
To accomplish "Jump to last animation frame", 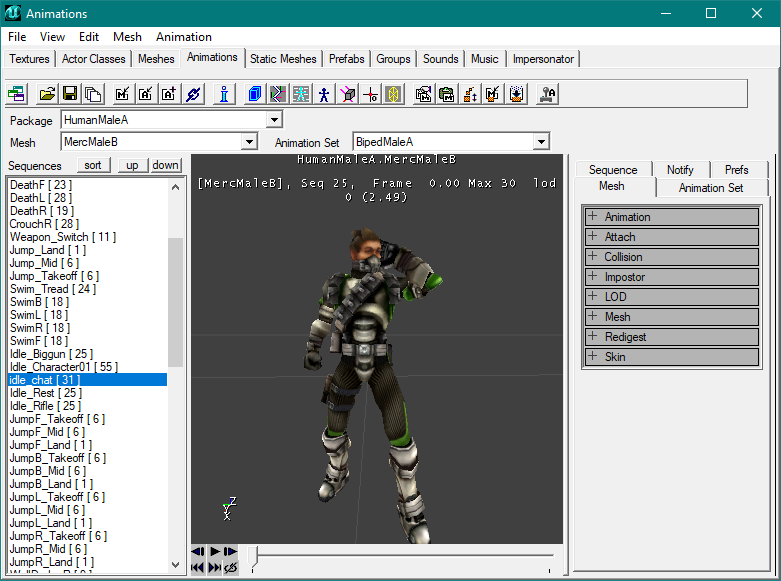I will click(x=214, y=568).
